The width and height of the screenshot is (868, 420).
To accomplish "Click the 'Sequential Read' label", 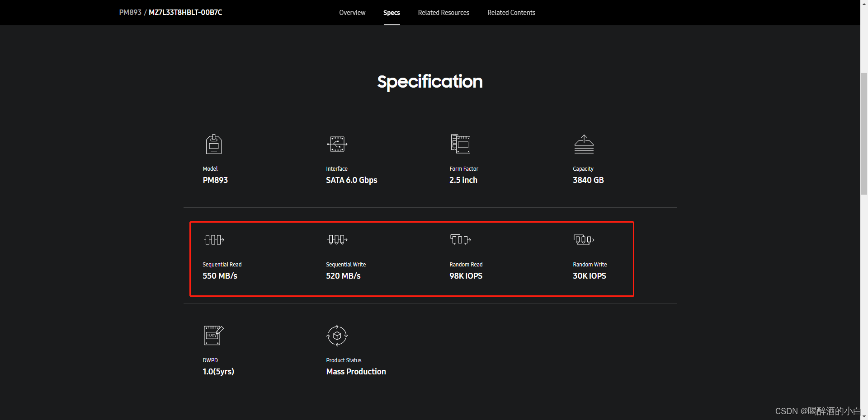I will [x=222, y=265].
